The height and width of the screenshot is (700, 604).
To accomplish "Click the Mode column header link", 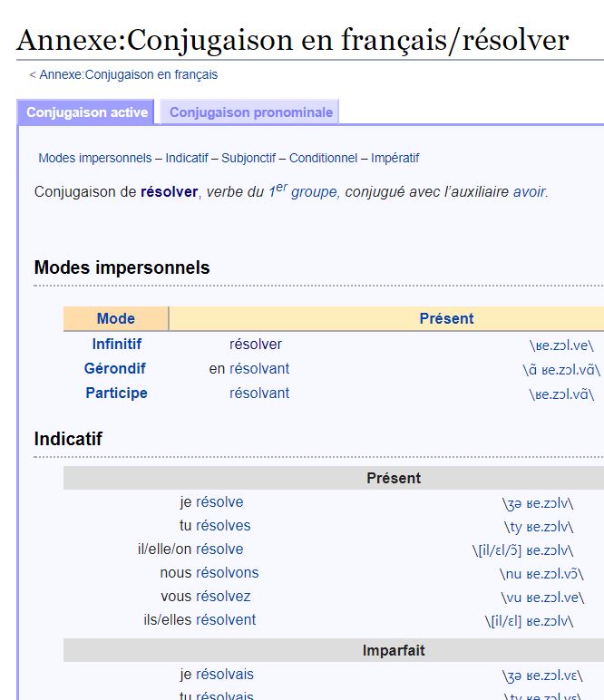I will coord(116,318).
